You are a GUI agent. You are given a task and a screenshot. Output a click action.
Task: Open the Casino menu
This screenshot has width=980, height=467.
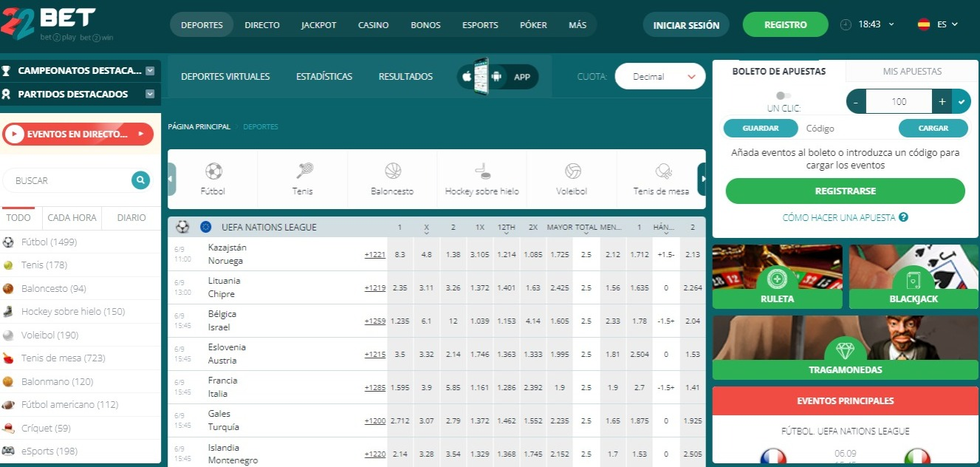tap(374, 25)
